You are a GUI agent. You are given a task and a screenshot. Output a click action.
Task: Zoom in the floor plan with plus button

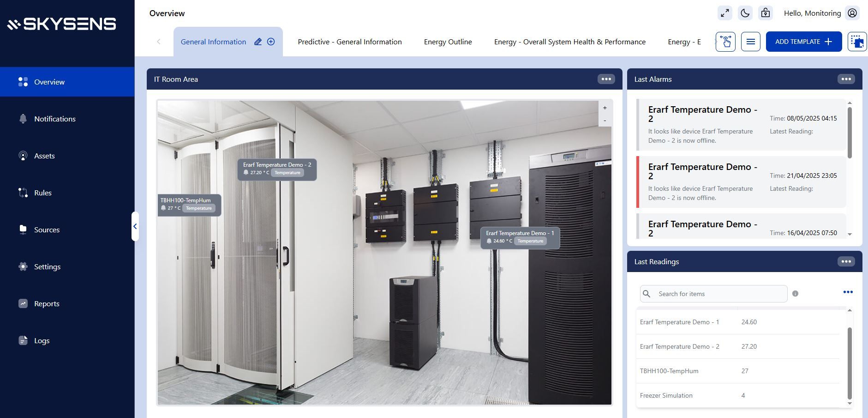[605, 108]
